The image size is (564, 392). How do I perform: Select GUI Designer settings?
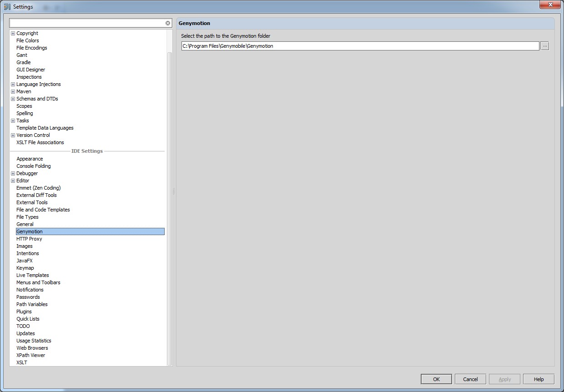tap(31, 70)
